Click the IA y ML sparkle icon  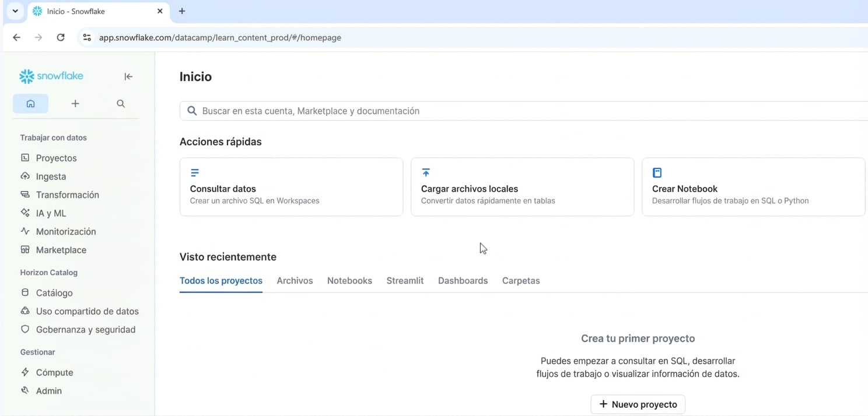click(x=25, y=213)
